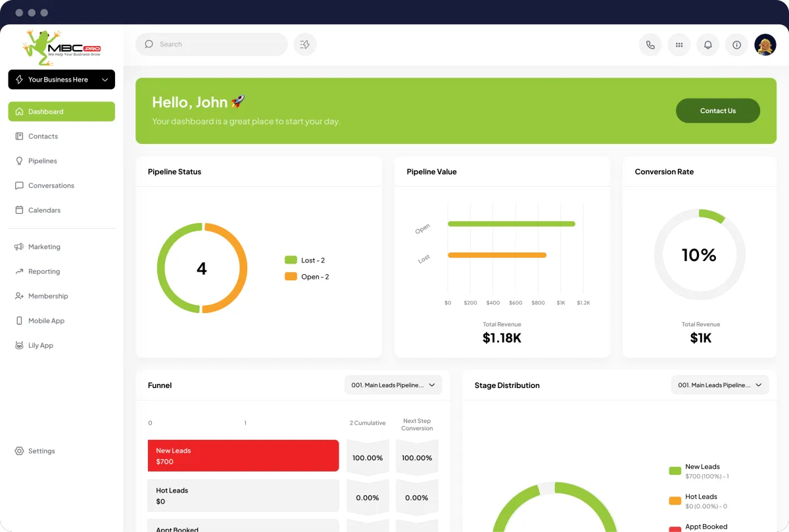789x532 pixels.
Task: Open the apps grid icon in the header
Action: [x=679, y=45]
